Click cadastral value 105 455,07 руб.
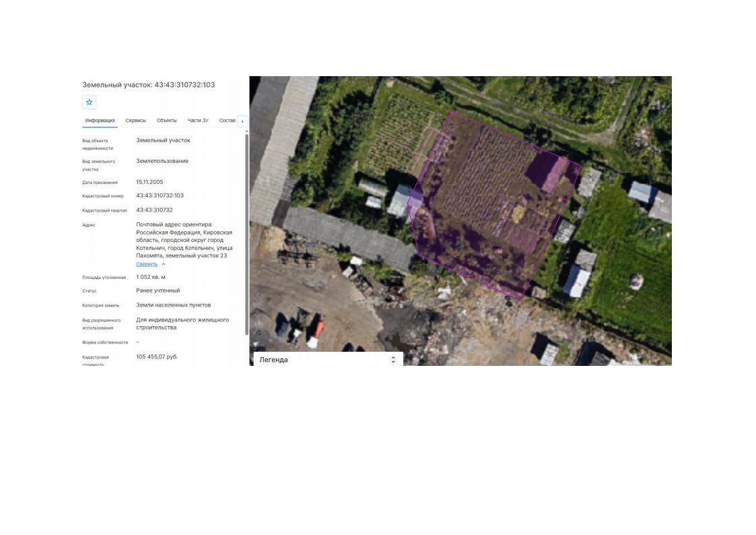This screenshot has height=535, width=756. coord(157,357)
